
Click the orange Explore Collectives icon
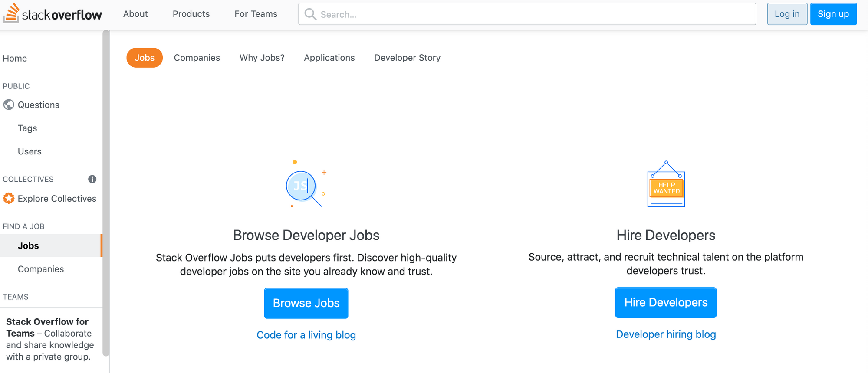(9, 199)
